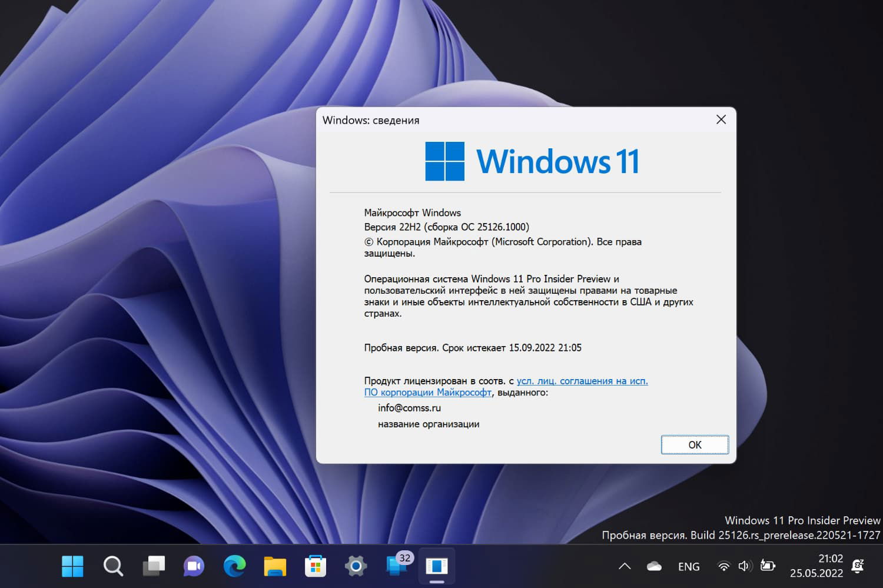Viewport: 883px width, 588px height.
Task: Click the 'ПО корпорации Майкрософт' link
Action: point(428,392)
